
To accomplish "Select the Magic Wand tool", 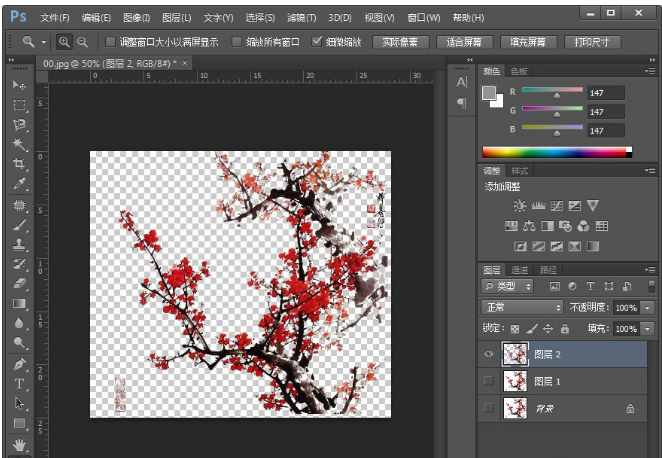I will [x=19, y=144].
